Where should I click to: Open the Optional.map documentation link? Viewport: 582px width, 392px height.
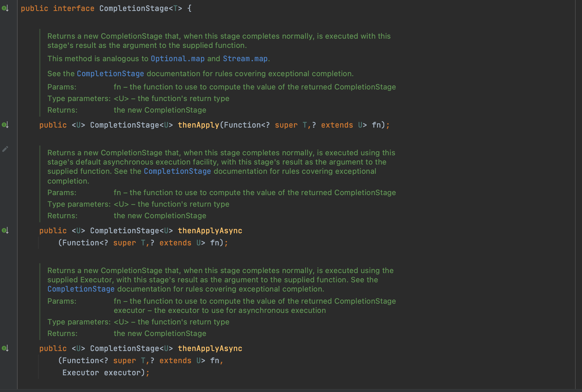pyautogui.click(x=178, y=59)
